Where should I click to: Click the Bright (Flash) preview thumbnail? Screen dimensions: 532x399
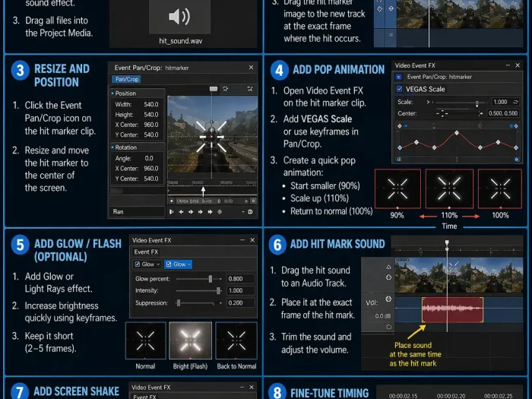point(190,340)
